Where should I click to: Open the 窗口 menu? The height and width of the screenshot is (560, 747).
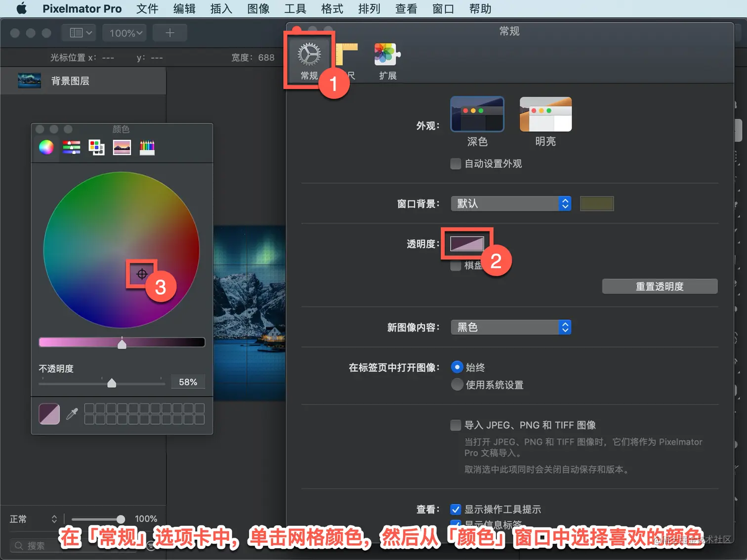click(x=443, y=8)
